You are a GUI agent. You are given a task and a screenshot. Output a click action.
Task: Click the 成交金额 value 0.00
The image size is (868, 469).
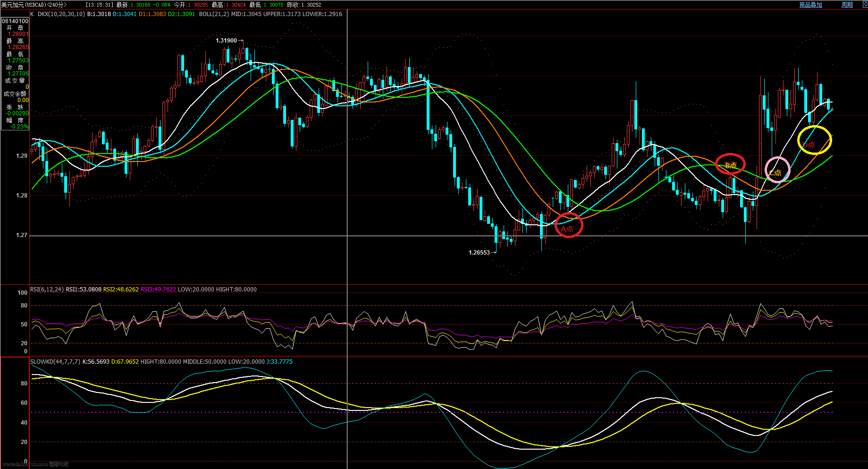pos(23,100)
